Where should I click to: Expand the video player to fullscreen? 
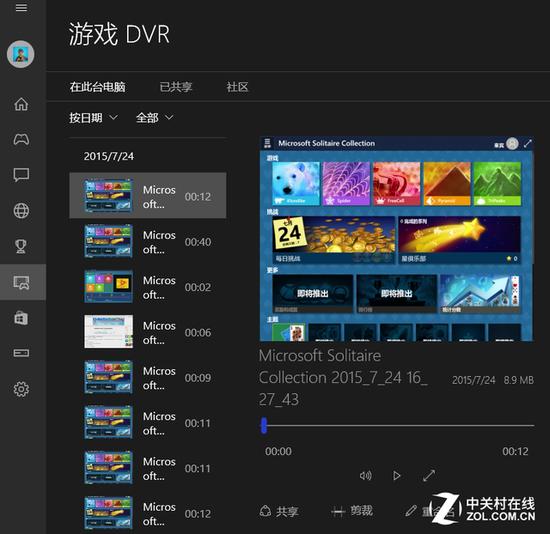[429, 475]
